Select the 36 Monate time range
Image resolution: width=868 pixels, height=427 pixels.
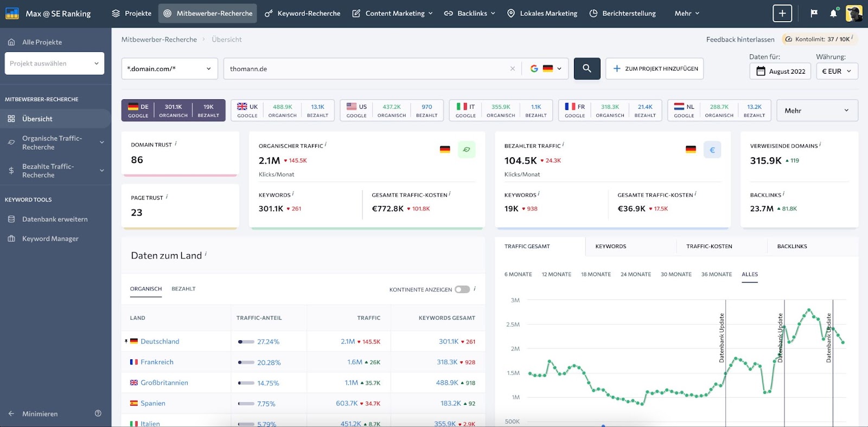pyautogui.click(x=716, y=274)
